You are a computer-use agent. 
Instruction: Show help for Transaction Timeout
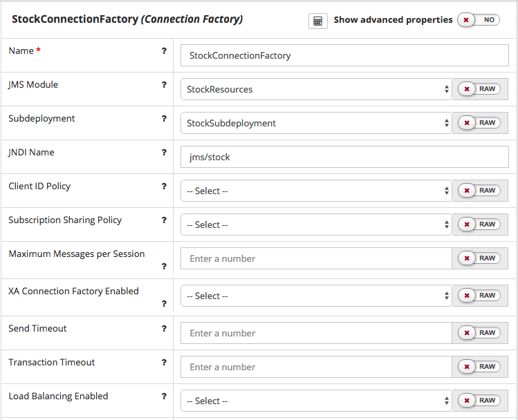pyautogui.click(x=164, y=363)
